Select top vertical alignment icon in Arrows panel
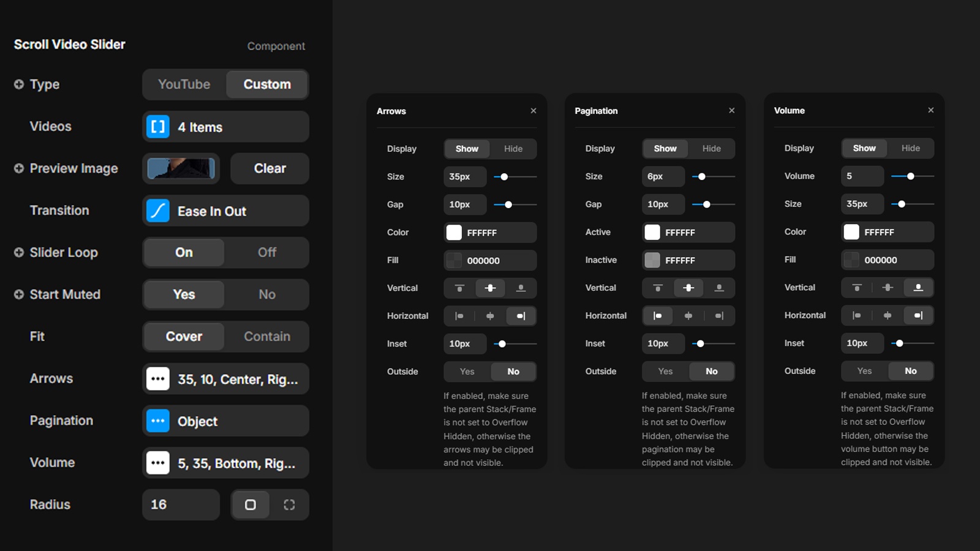The image size is (980, 551). click(459, 288)
